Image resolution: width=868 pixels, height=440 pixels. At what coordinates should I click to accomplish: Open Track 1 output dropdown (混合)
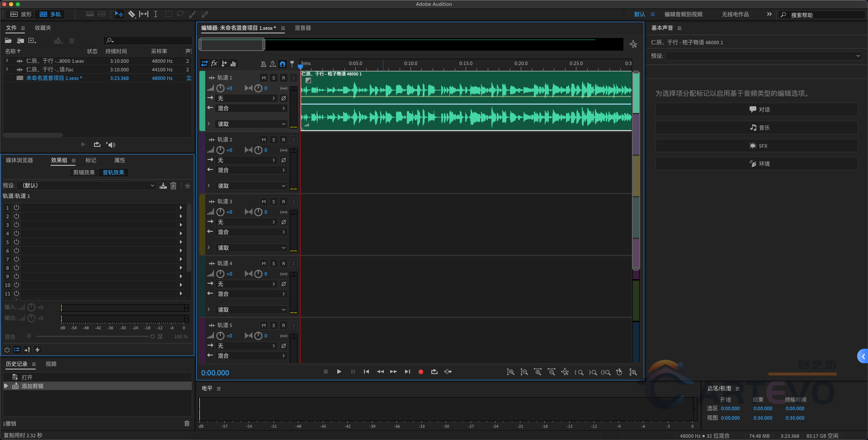[251, 108]
